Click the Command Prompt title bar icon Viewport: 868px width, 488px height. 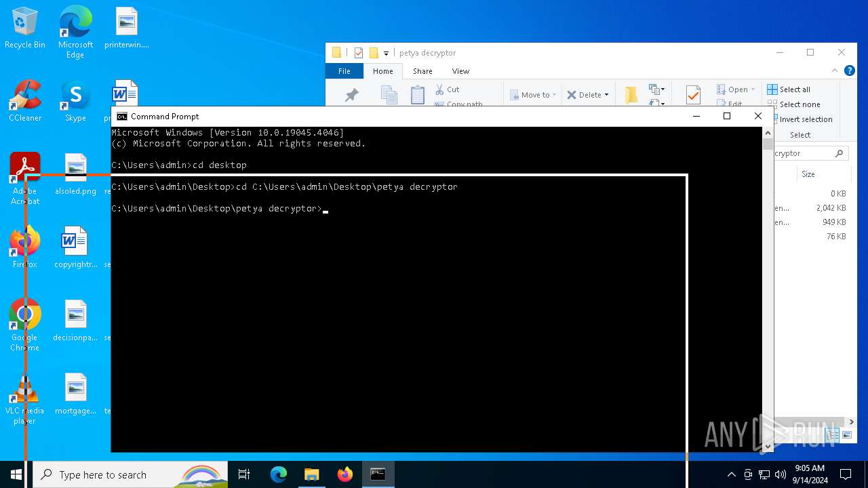122,117
